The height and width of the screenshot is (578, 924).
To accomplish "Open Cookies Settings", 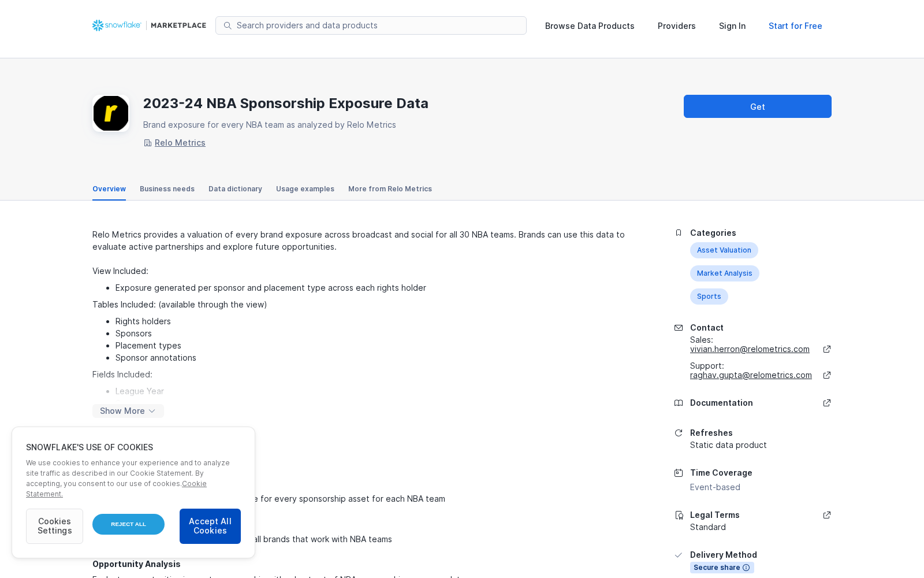I will tap(54, 526).
